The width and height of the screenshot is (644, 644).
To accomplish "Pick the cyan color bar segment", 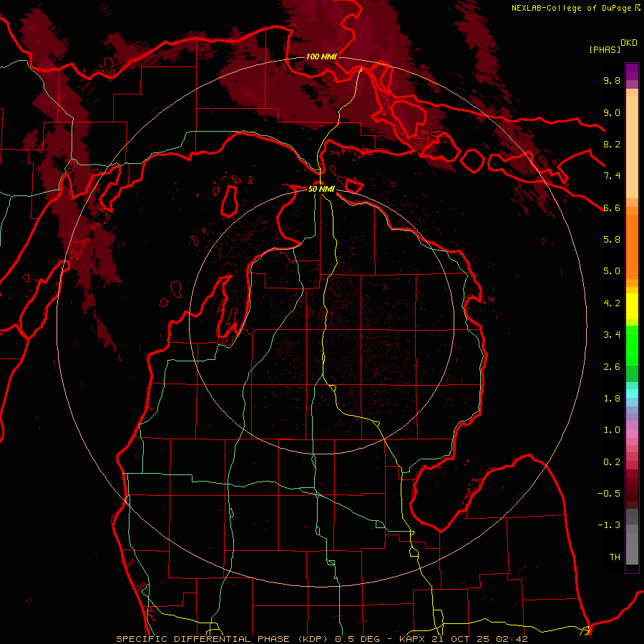I will [632, 394].
